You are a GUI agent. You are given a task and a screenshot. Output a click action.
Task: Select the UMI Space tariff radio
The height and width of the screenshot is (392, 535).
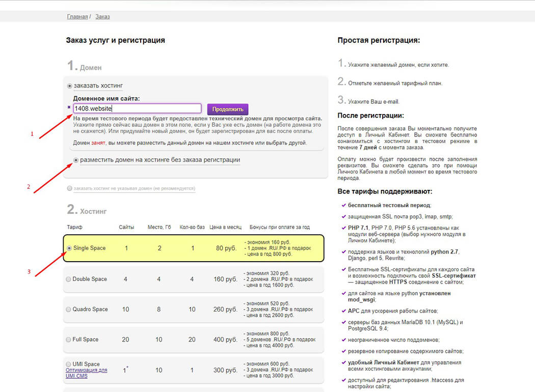click(68, 365)
